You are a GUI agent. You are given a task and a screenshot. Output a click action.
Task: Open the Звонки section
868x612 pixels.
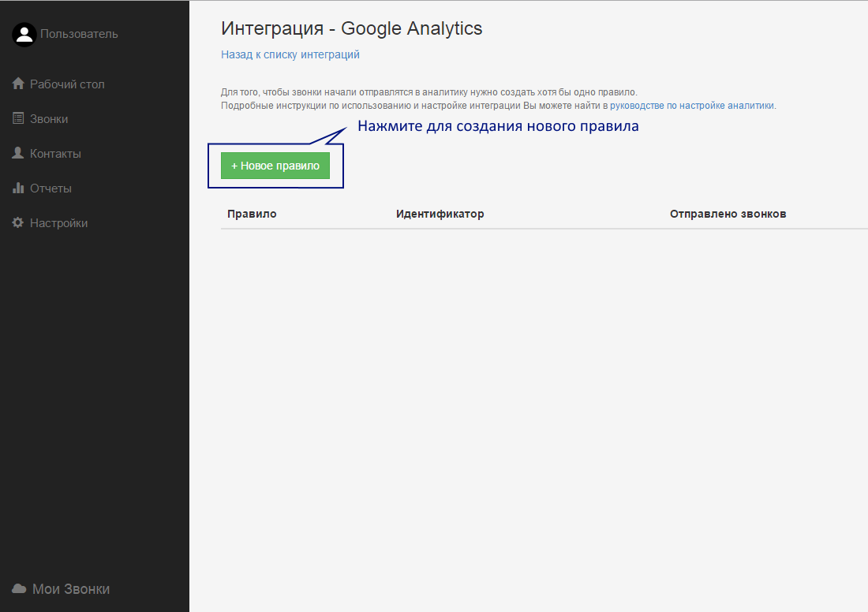click(x=49, y=119)
